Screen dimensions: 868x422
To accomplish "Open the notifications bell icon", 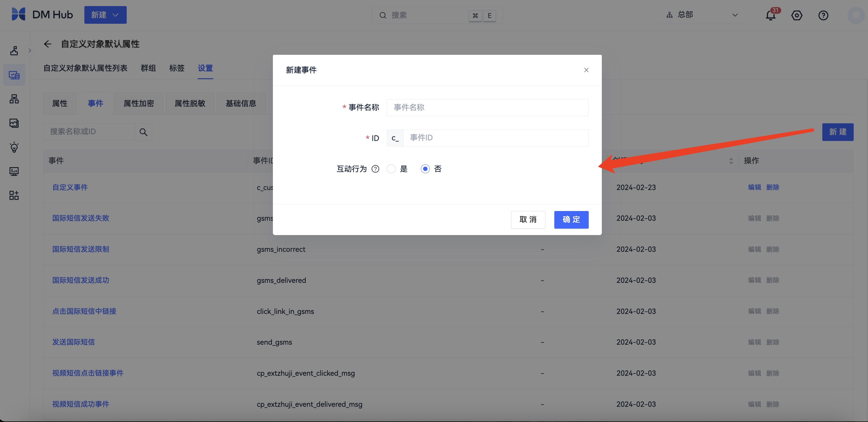I will tap(771, 16).
